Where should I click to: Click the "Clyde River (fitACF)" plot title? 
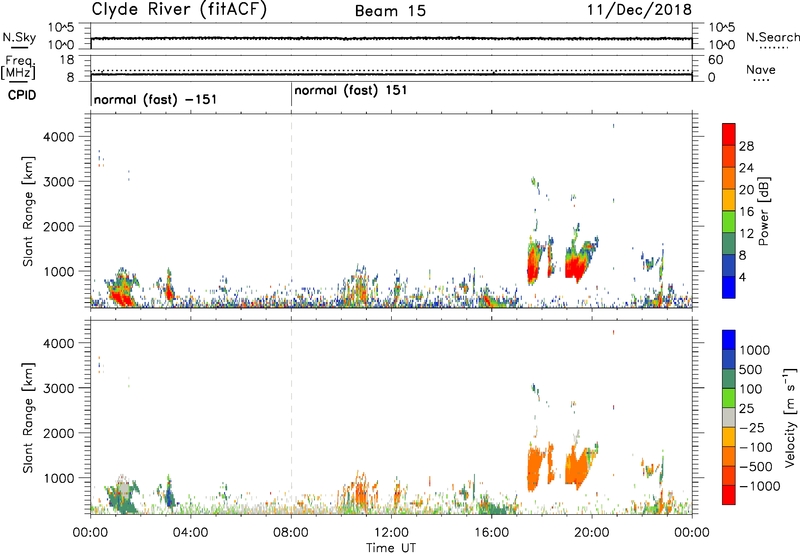point(179,9)
